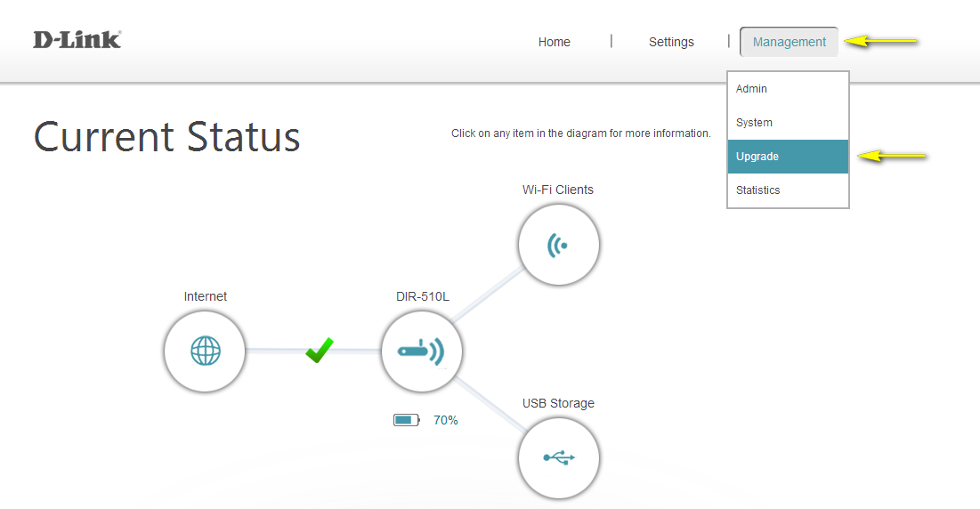Click the 70% battery percentage
980x509 pixels.
(445, 420)
